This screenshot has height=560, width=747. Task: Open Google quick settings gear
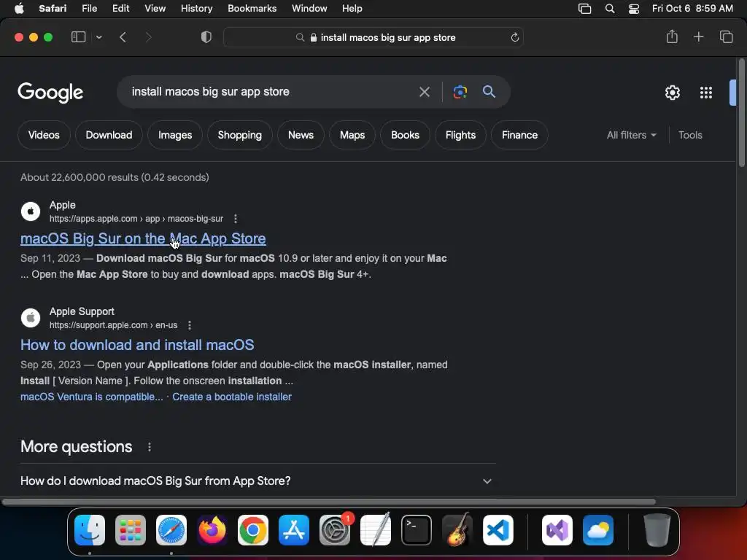click(672, 93)
